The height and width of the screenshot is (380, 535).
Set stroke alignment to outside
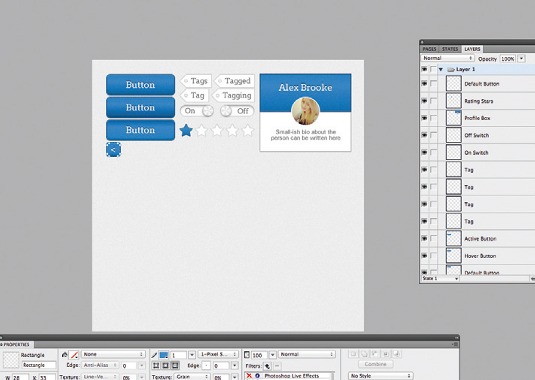pyautogui.click(x=175, y=366)
